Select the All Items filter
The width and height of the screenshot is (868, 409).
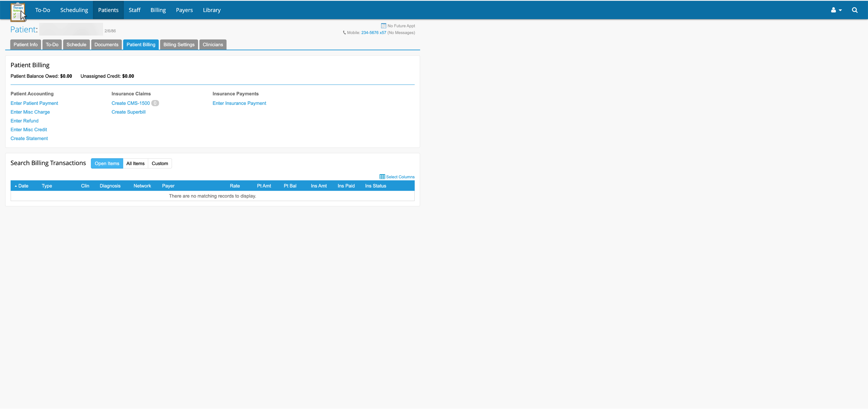pyautogui.click(x=135, y=164)
